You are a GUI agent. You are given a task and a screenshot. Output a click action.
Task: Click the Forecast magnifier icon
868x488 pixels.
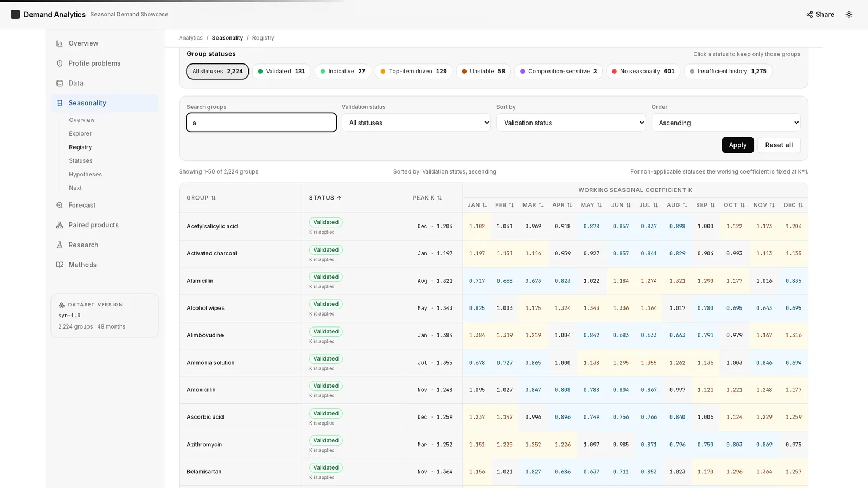pyautogui.click(x=60, y=205)
